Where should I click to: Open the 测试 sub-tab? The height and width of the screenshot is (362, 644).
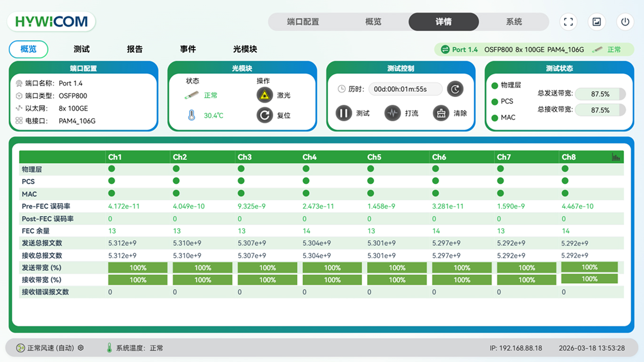coord(82,49)
